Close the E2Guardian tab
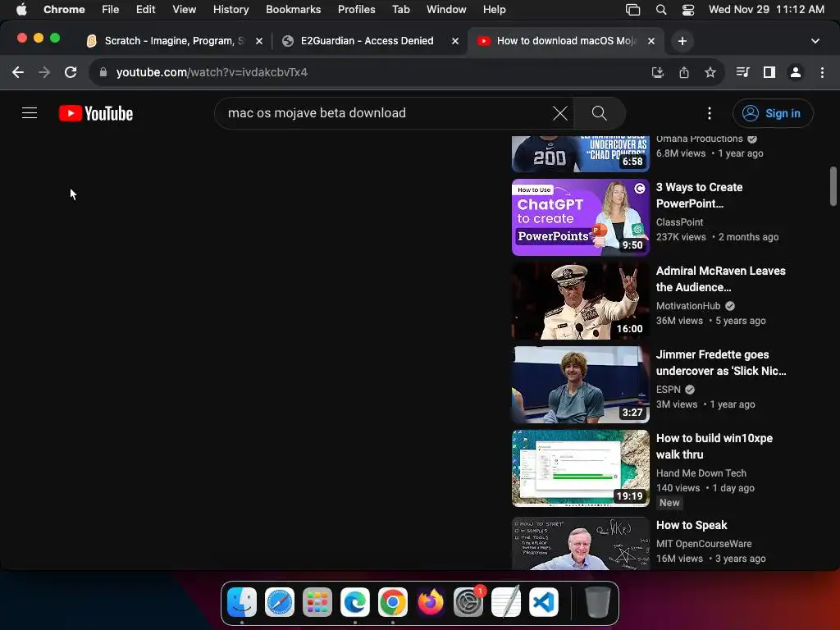This screenshot has height=630, width=840. [454, 41]
